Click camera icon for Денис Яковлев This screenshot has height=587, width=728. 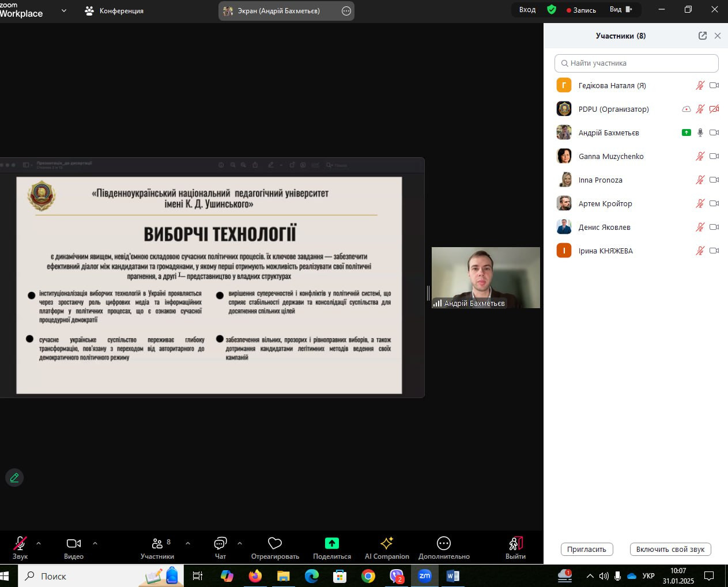[x=714, y=227]
